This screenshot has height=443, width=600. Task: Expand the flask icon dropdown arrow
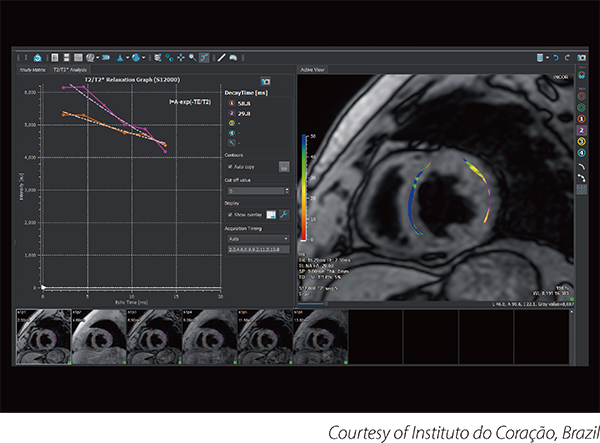(x=127, y=57)
